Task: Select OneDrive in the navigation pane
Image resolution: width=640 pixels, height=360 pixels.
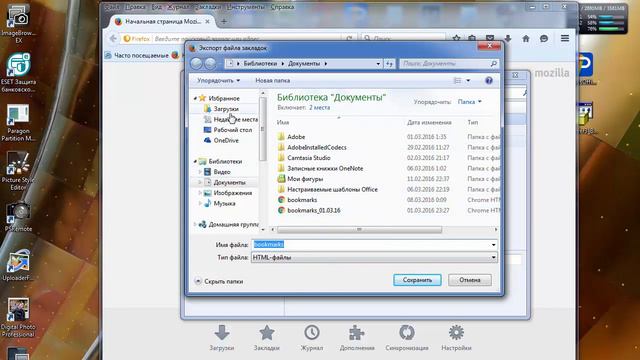Action: (x=226, y=140)
